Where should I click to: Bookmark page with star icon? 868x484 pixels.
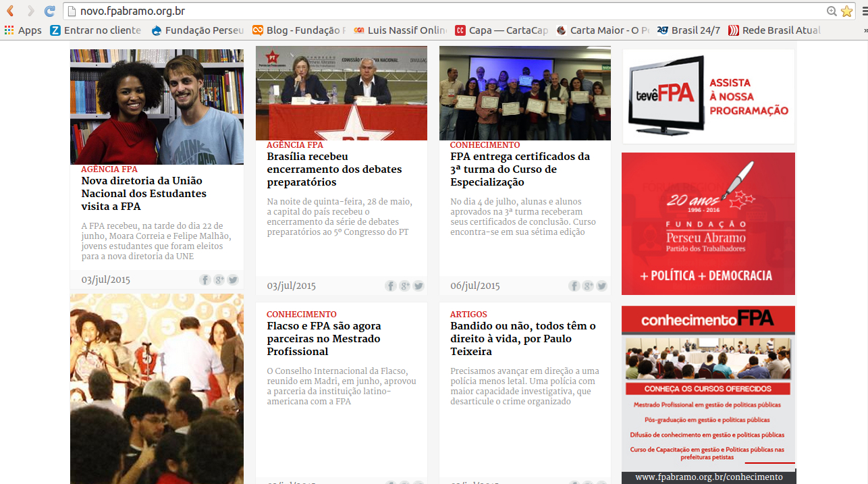846,11
